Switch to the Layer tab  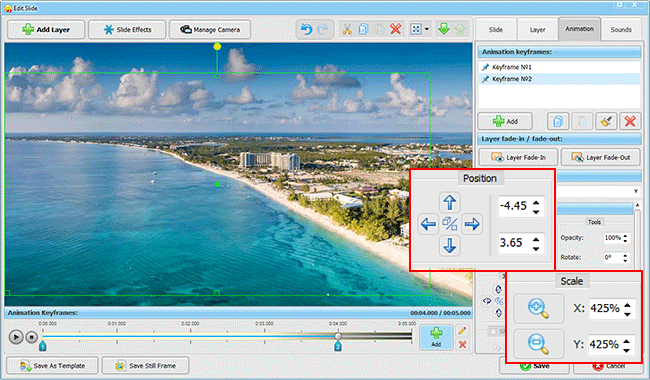(x=537, y=30)
